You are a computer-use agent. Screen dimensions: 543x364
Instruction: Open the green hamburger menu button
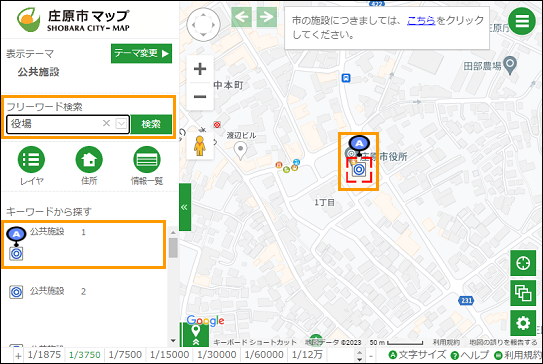pos(522,21)
